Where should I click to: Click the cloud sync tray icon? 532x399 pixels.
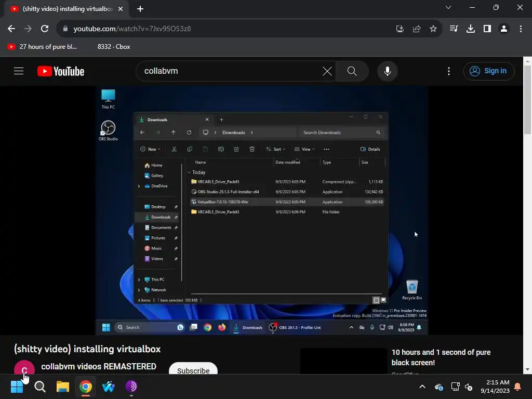point(438,387)
